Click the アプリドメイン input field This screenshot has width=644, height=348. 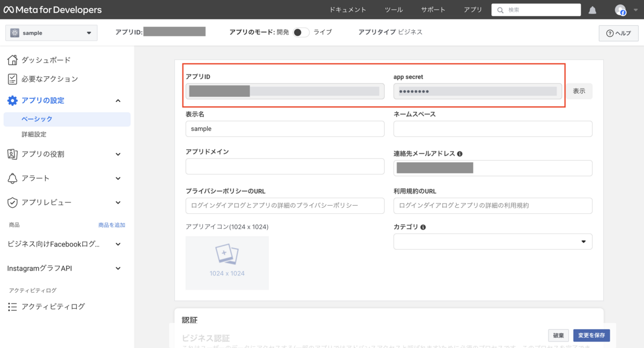[x=285, y=166]
